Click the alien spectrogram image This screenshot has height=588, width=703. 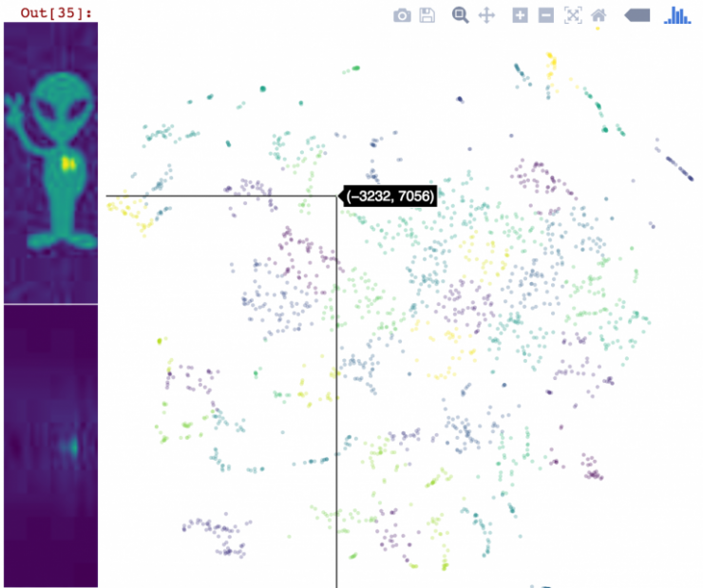coord(50,162)
